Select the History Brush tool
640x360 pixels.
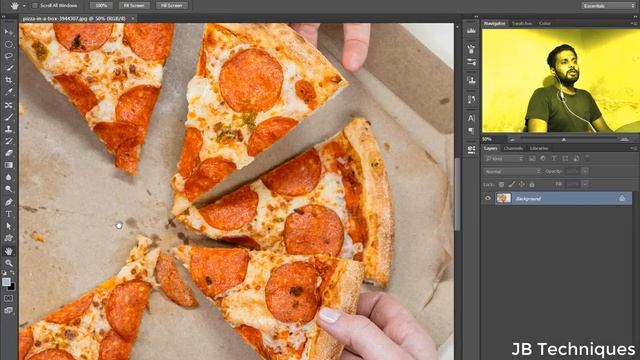[x=9, y=141]
